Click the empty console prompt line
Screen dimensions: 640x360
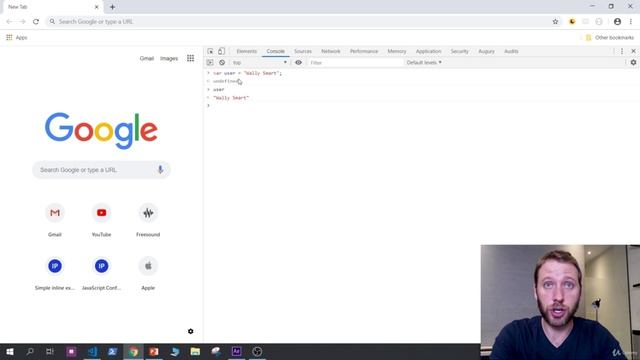tap(422, 106)
